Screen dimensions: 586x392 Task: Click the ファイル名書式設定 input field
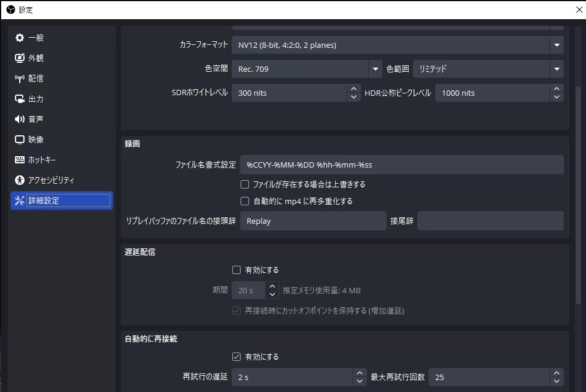click(x=401, y=165)
